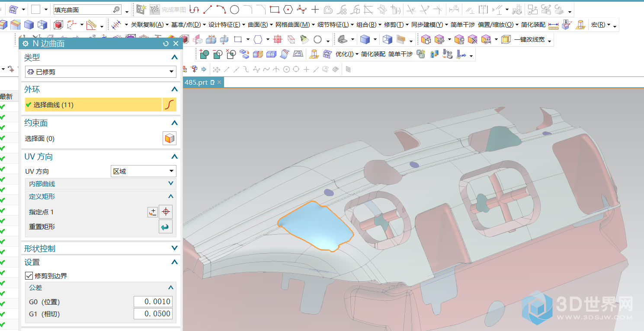Viewport: 644px width, 331px height.
Task: Open the point dialog icon for Specify Point 1
Action: [153, 212]
